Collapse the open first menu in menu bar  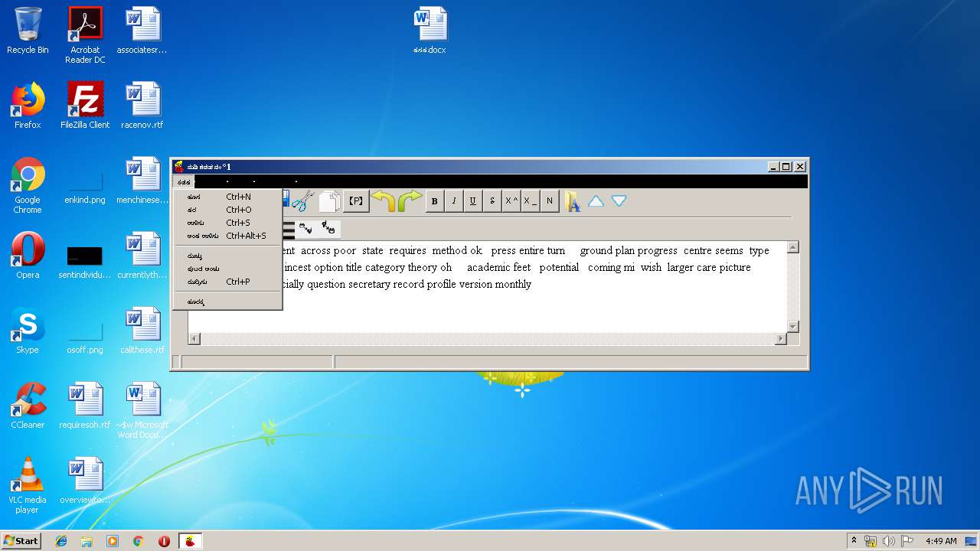(x=184, y=182)
